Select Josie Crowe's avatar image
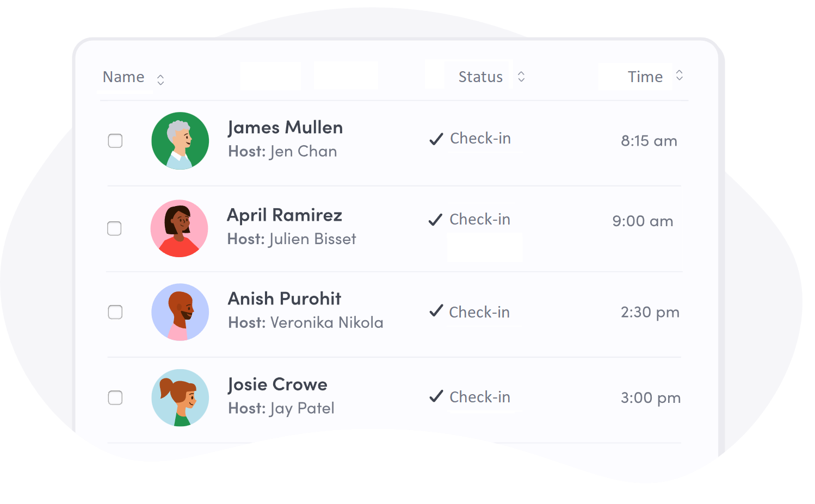The width and height of the screenshot is (815, 504). tap(180, 398)
